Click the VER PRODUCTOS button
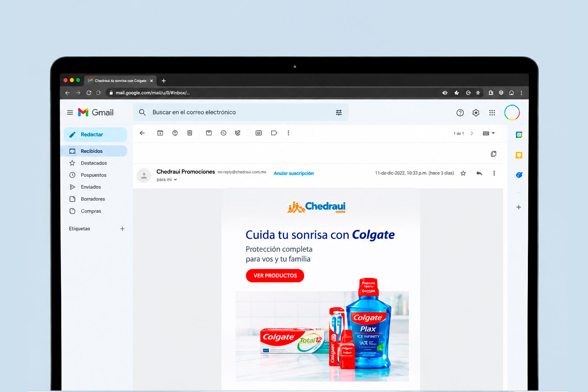Screen dimensions: 588x392 275,276
